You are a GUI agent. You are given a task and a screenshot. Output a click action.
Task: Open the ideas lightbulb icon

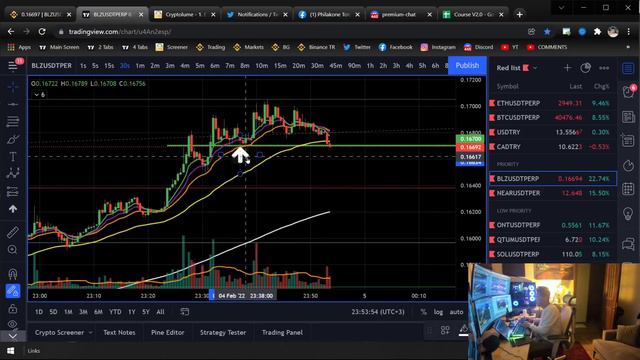[x=628, y=213]
